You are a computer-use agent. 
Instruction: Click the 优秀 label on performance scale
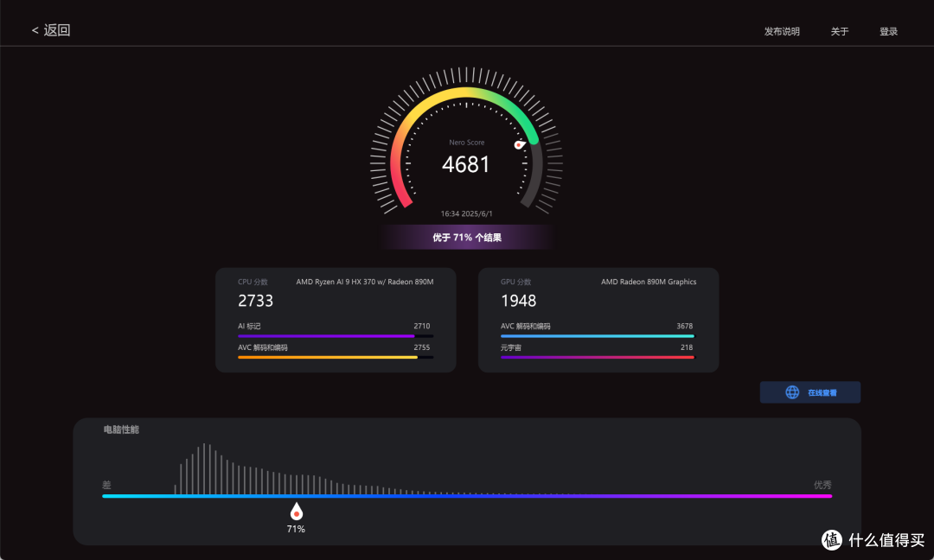click(822, 485)
